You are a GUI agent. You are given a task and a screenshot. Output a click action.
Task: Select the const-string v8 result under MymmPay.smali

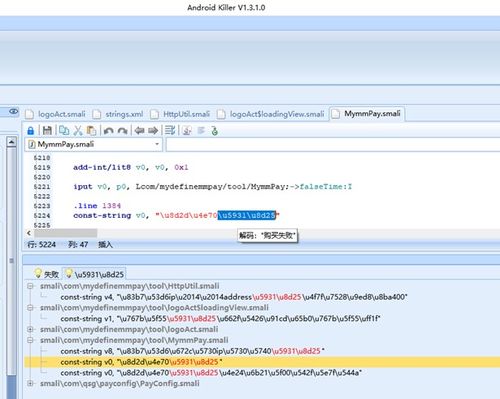point(193,351)
